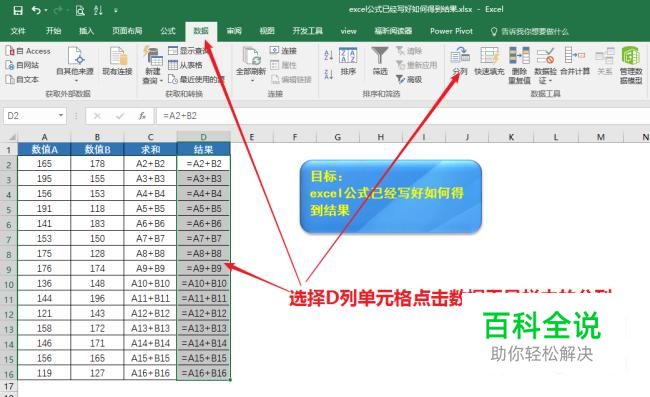
Task: Click cell B11 with value 196
Action: click(97, 298)
